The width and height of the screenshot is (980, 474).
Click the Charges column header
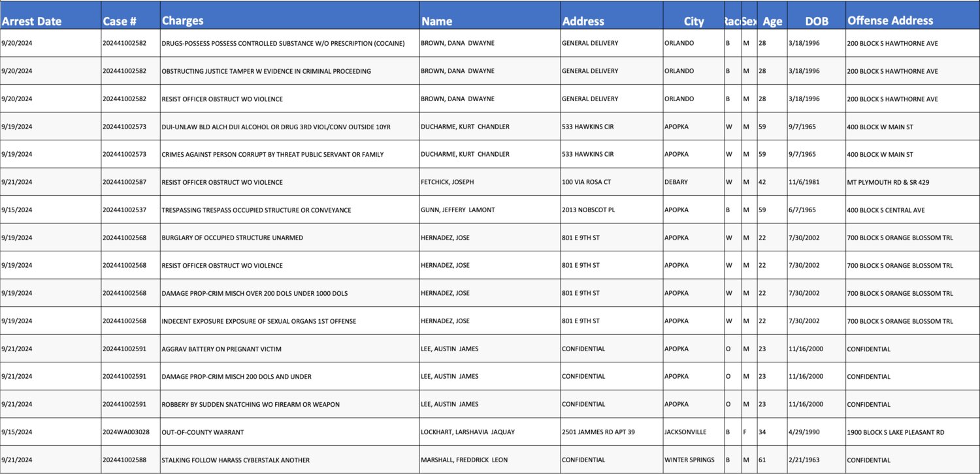tap(290, 15)
